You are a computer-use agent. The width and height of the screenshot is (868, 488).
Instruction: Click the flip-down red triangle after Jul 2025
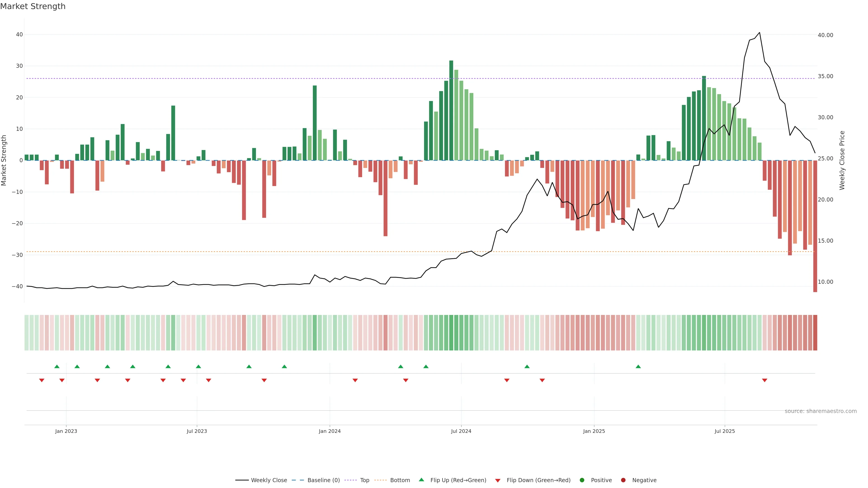(764, 380)
